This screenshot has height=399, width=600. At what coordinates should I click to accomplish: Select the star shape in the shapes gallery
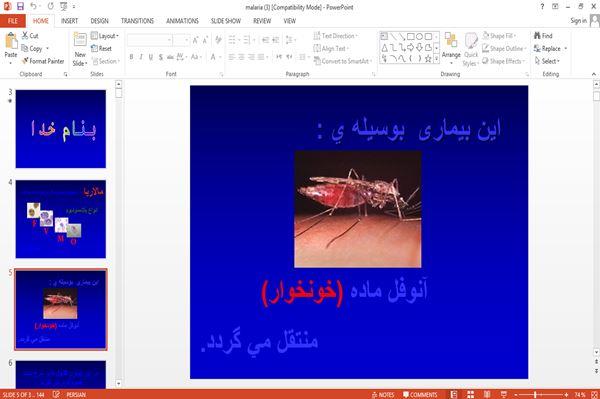point(428,59)
